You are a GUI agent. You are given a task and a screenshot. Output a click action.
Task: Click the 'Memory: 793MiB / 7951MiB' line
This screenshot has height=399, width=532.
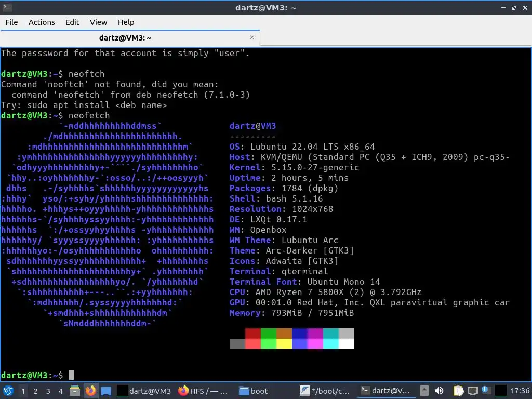pyautogui.click(x=291, y=313)
